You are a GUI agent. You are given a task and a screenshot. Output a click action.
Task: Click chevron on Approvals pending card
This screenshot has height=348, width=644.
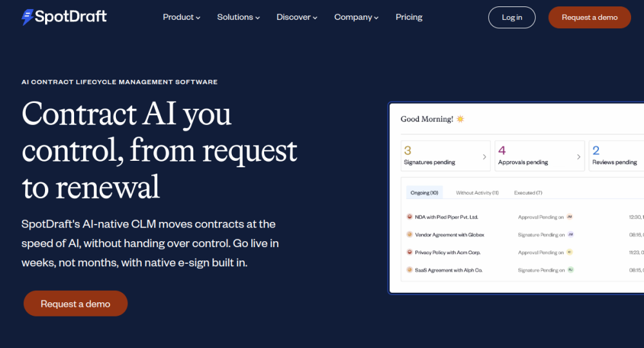(x=578, y=157)
